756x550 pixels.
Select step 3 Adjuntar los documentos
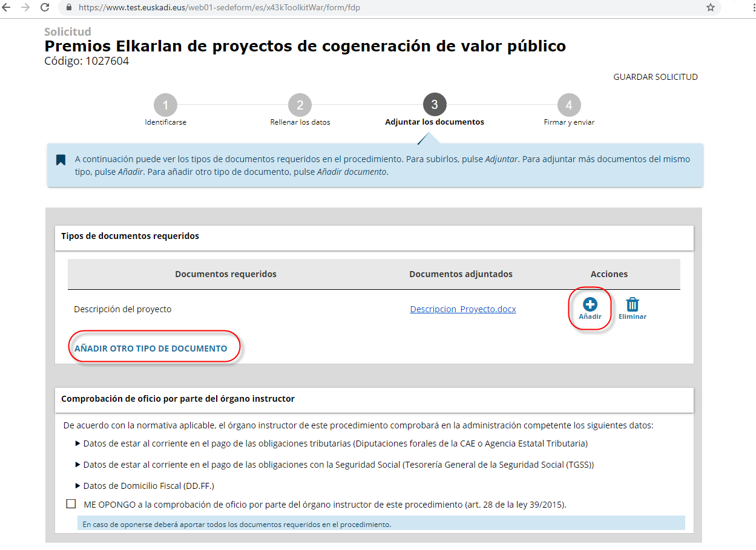[435, 105]
